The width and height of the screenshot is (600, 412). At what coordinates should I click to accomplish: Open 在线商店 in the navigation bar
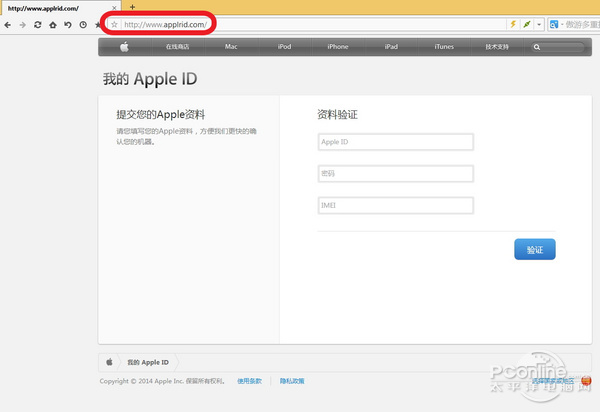(x=177, y=47)
